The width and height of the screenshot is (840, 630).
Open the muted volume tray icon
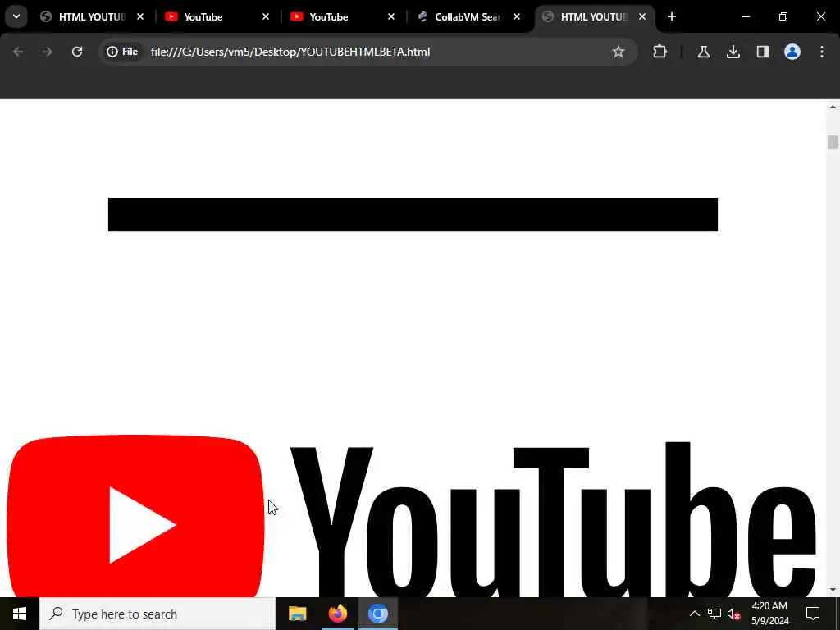pyautogui.click(x=734, y=614)
